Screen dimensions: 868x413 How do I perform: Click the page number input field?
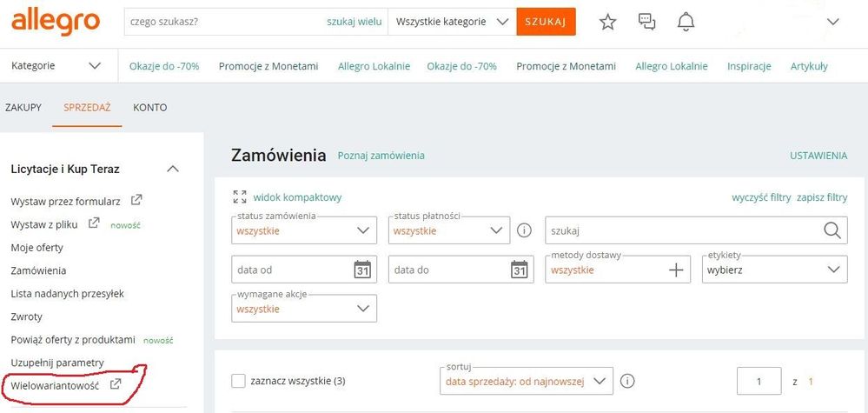point(759,381)
